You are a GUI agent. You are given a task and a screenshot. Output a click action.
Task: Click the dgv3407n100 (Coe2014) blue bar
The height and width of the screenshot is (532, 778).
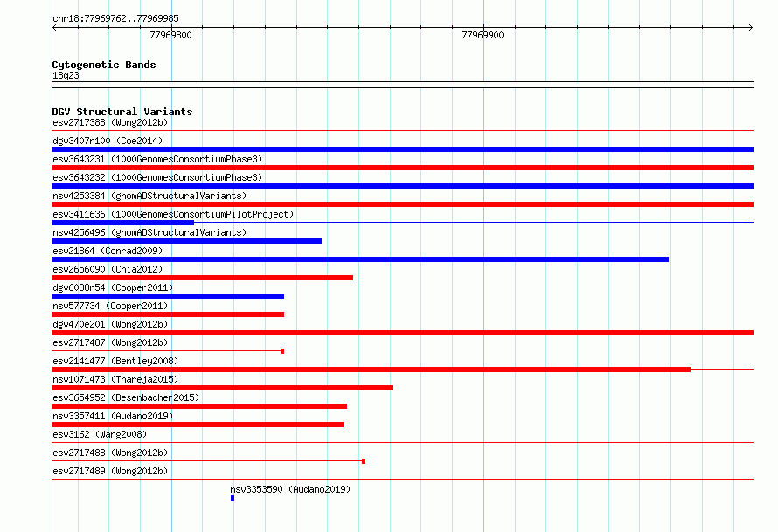pyautogui.click(x=402, y=149)
